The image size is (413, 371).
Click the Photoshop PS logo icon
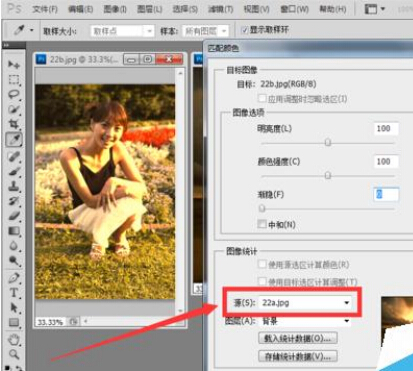point(14,8)
